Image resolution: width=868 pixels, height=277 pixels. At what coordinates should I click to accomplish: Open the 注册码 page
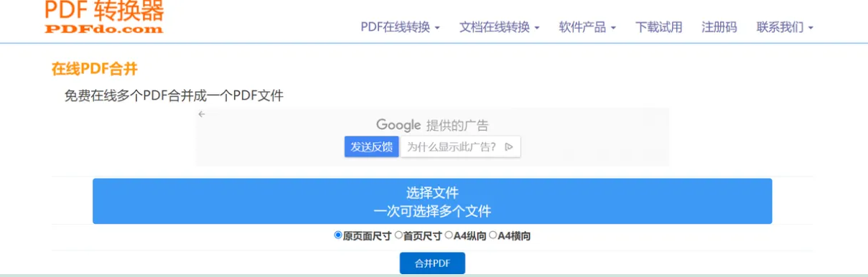click(x=719, y=27)
